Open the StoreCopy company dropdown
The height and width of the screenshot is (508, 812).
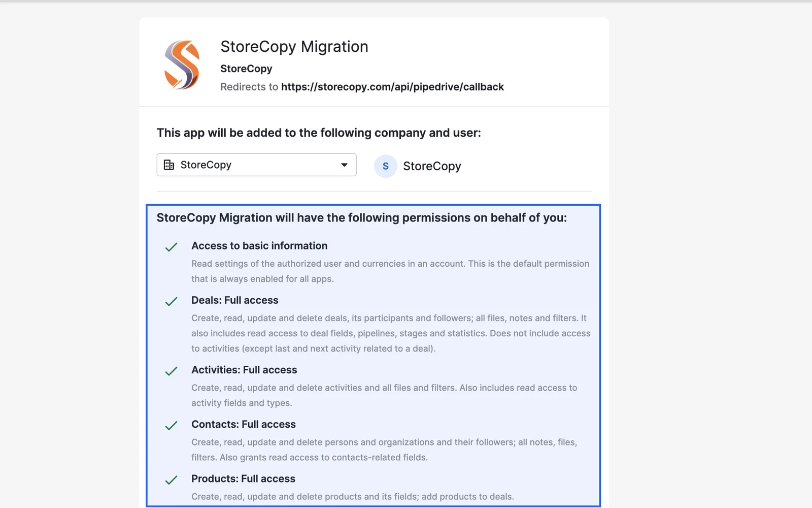pyautogui.click(x=256, y=165)
